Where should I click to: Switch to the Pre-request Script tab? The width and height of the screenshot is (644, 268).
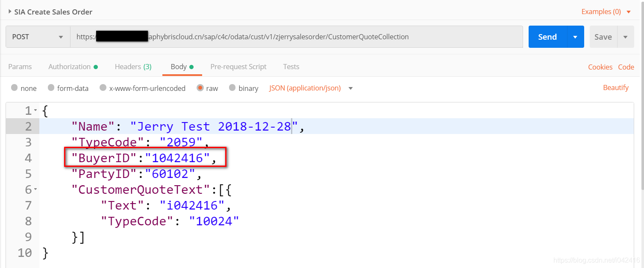238,67
